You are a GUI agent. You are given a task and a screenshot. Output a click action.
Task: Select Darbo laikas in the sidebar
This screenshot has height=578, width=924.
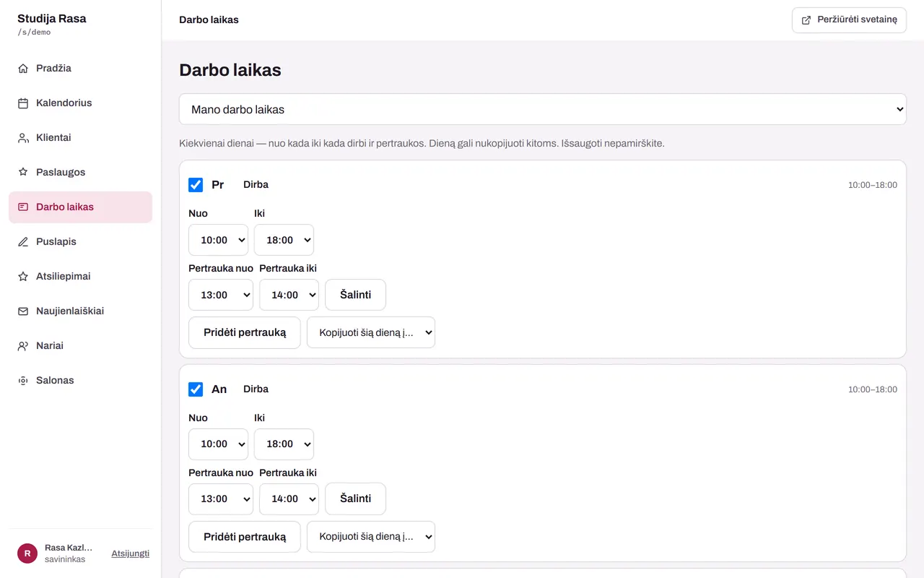pyautogui.click(x=80, y=207)
